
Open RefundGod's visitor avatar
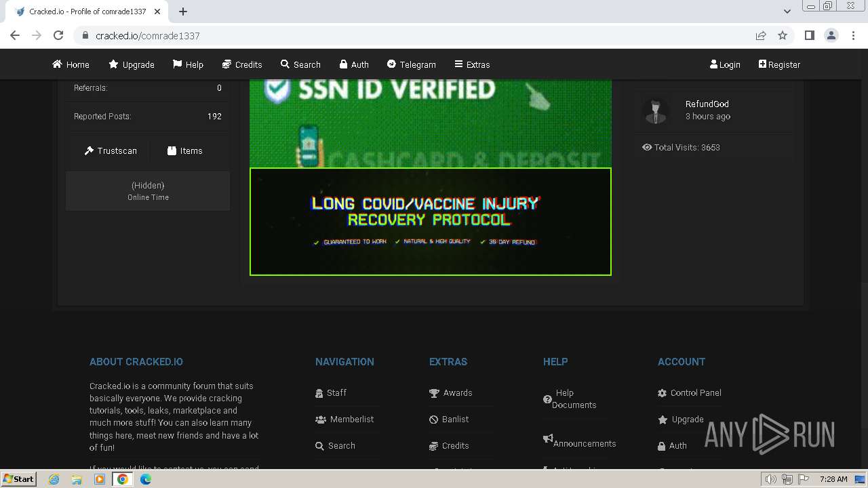[656, 111]
